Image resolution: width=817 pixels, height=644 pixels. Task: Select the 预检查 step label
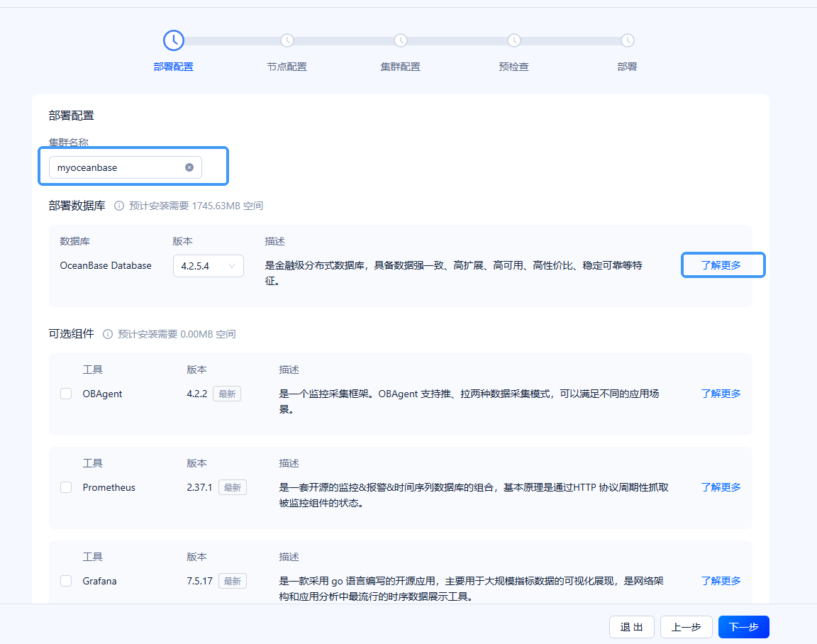click(513, 67)
